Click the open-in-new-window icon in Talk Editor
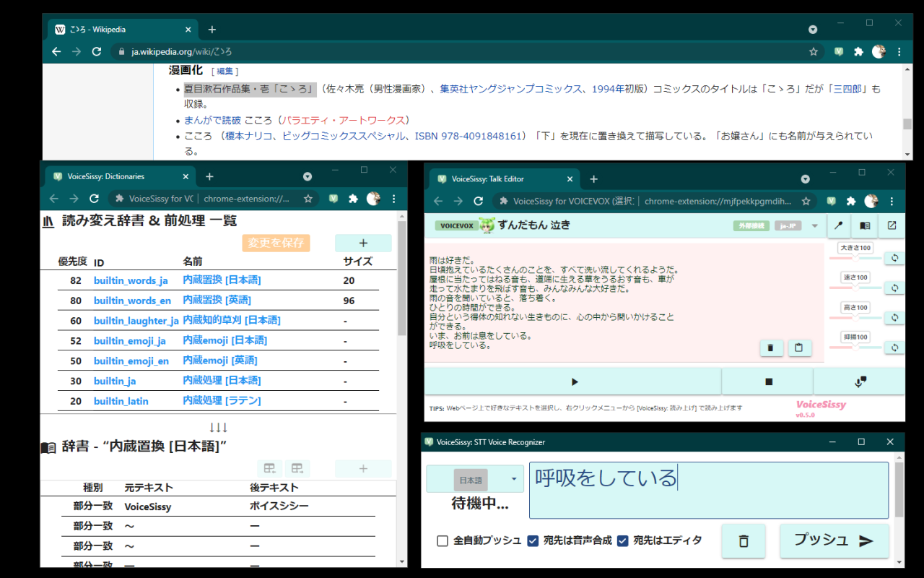Image resolution: width=924 pixels, height=578 pixels. pos(892,225)
